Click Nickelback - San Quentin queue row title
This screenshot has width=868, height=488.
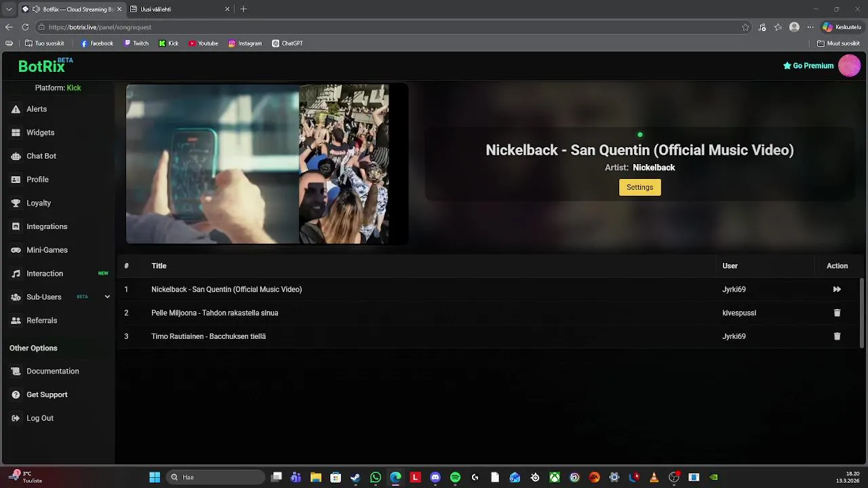point(226,289)
